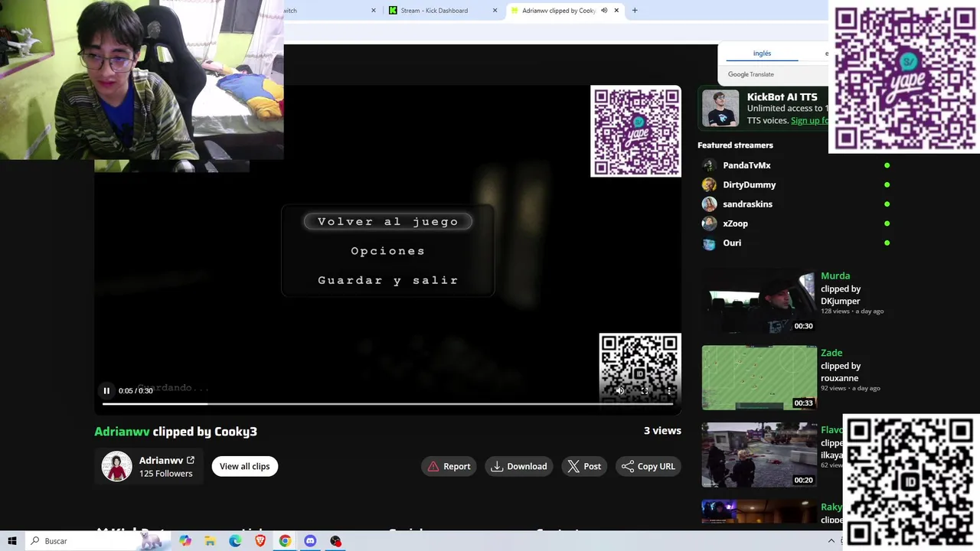Open featured streamer sandraskins
This screenshot has height=551, width=980.
click(x=747, y=204)
